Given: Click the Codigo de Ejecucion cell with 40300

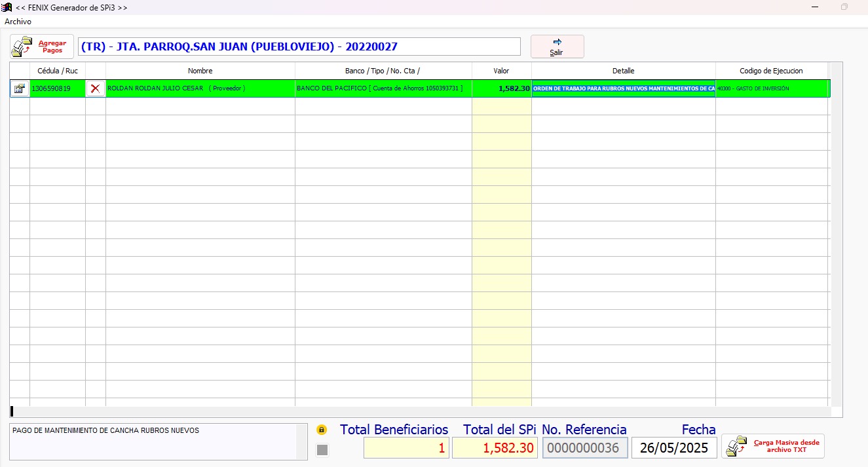Looking at the screenshot, I should point(771,88).
